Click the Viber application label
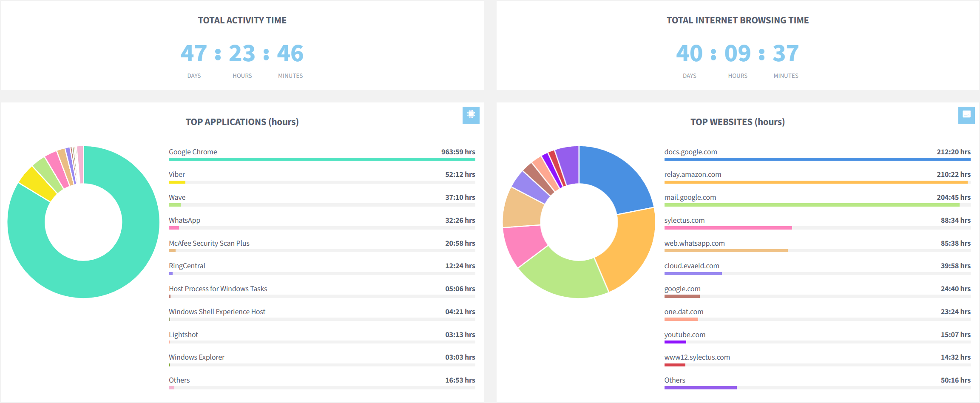This screenshot has height=403, width=980. coord(176,174)
